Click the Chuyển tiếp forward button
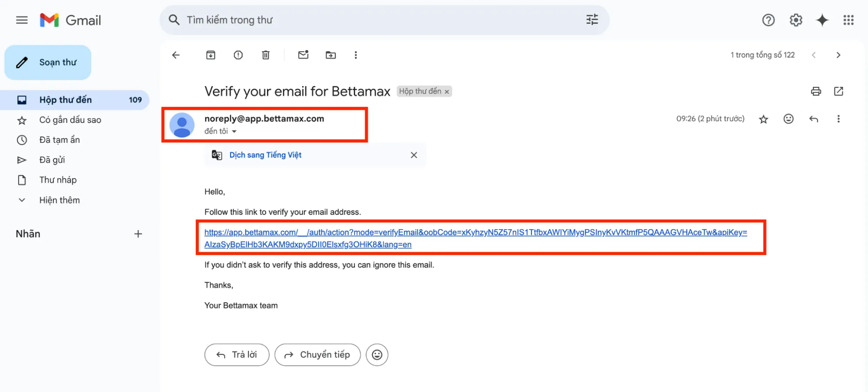Screen dimensions: 868x392 (x=317, y=355)
